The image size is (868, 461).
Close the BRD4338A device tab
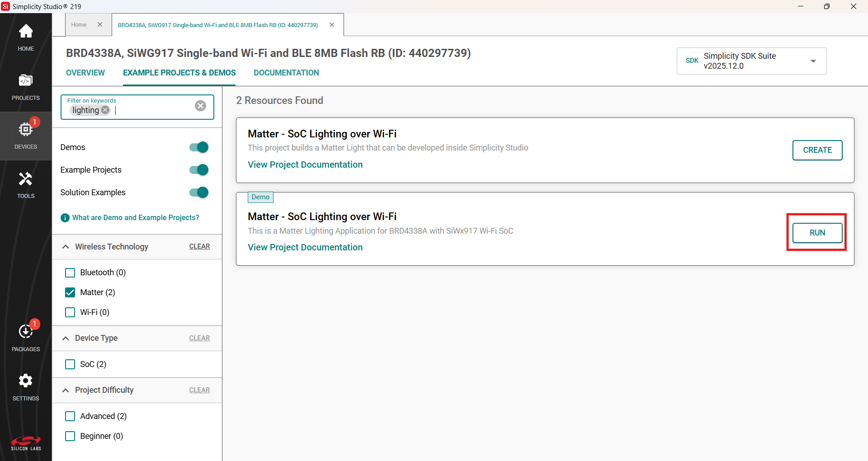point(332,25)
